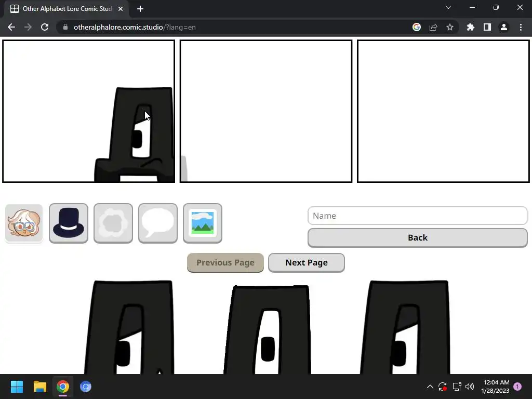View site security lock info
Image resolution: width=532 pixels, height=399 pixels.
click(65, 27)
